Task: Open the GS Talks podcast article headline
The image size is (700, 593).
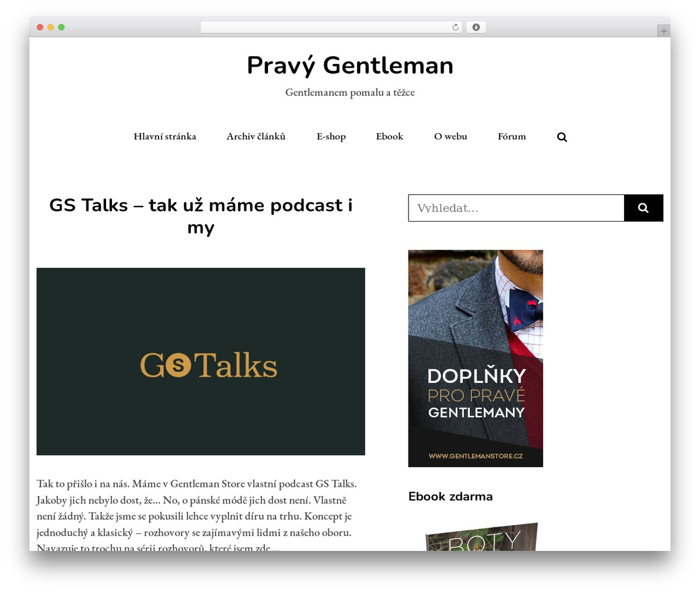Action: [201, 216]
